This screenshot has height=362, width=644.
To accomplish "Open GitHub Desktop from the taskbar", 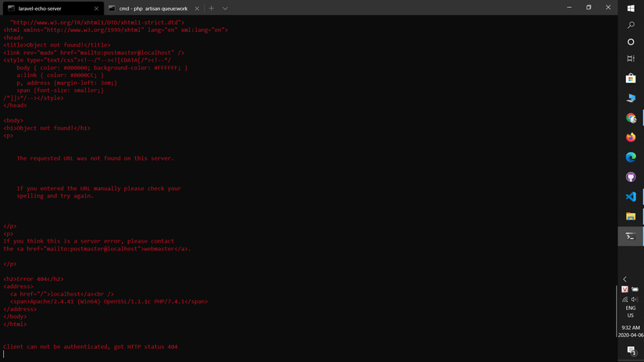I will [x=631, y=177].
